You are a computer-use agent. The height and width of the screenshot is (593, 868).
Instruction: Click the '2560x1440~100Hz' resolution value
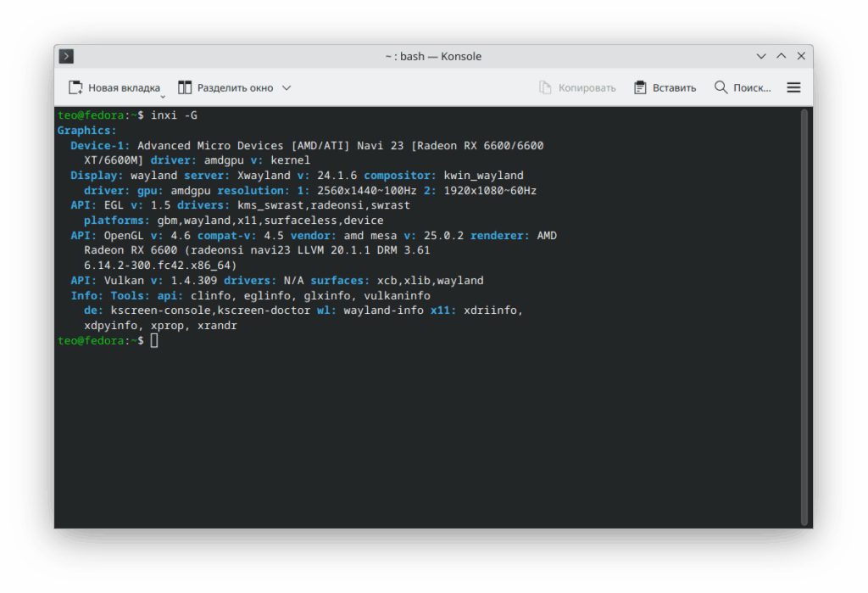366,190
